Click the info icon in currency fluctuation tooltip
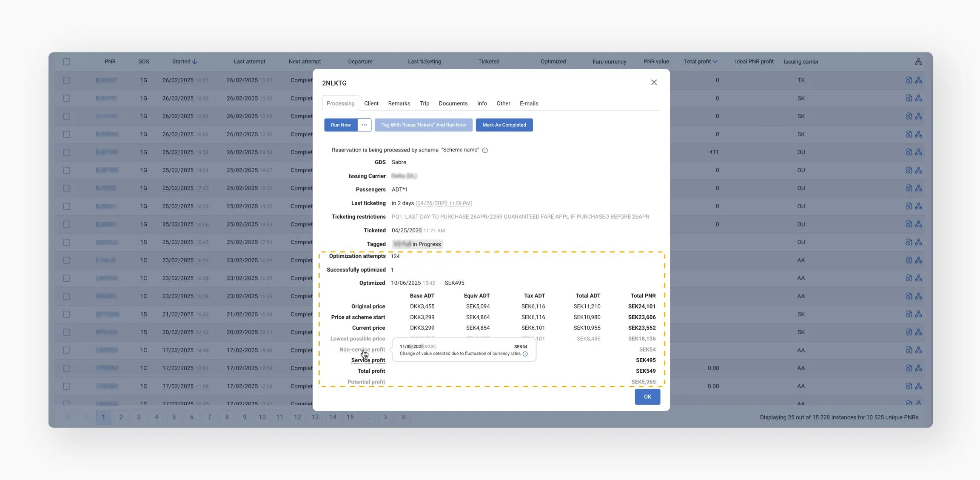The image size is (980, 480). (x=525, y=354)
